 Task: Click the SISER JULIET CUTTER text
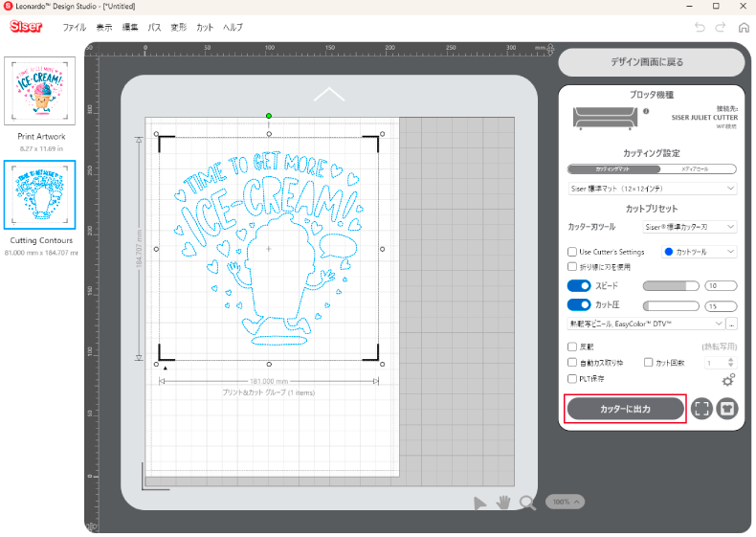pos(704,117)
